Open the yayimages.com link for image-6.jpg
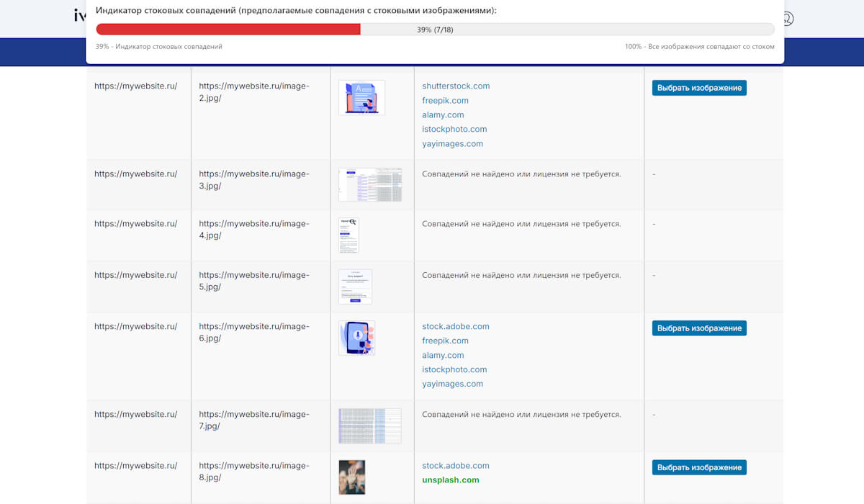 452,384
